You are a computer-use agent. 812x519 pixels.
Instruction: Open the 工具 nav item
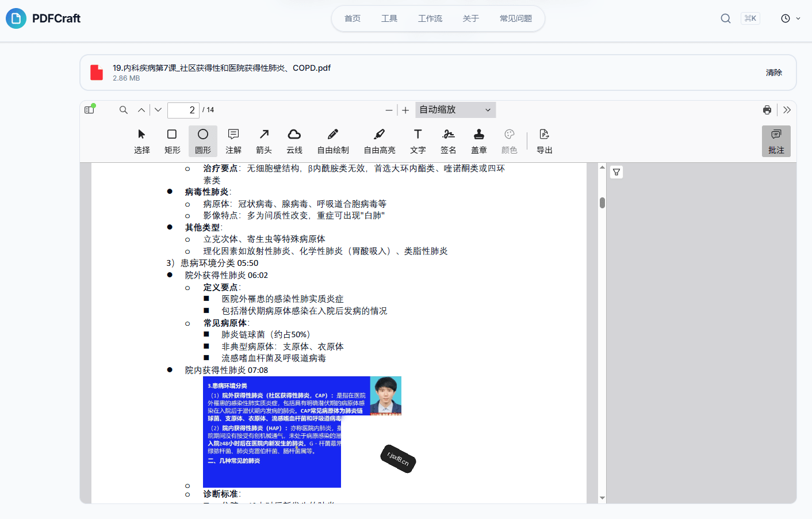pyautogui.click(x=389, y=18)
